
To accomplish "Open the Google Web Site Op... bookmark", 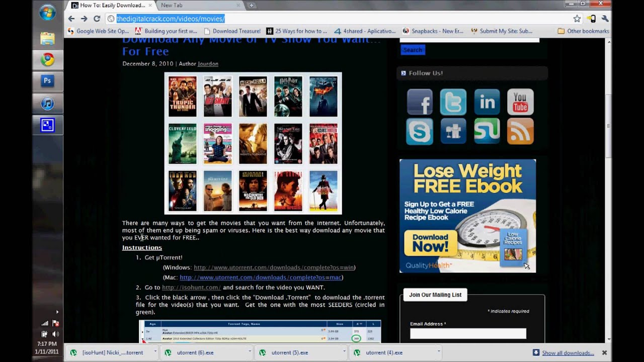I will click(99, 31).
